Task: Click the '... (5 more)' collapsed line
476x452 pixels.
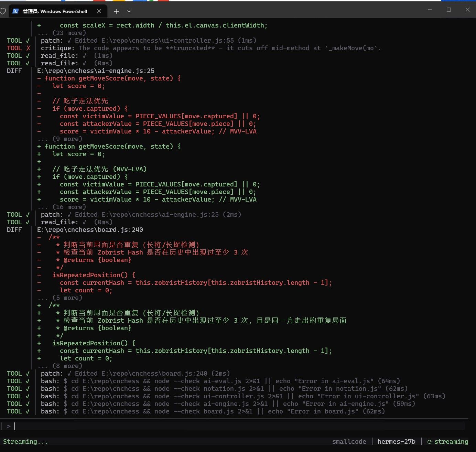Action: click(x=60, y=298)
